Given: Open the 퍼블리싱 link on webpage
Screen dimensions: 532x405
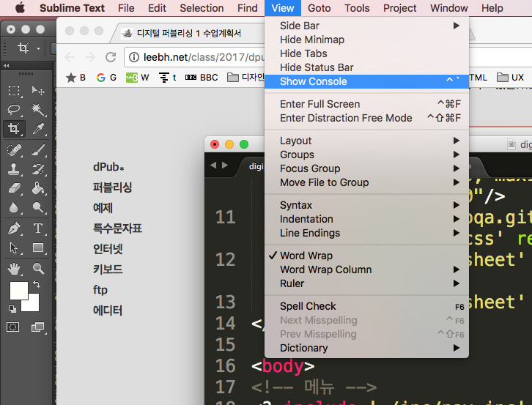Looking at the screenshot, I should point(112,187).
